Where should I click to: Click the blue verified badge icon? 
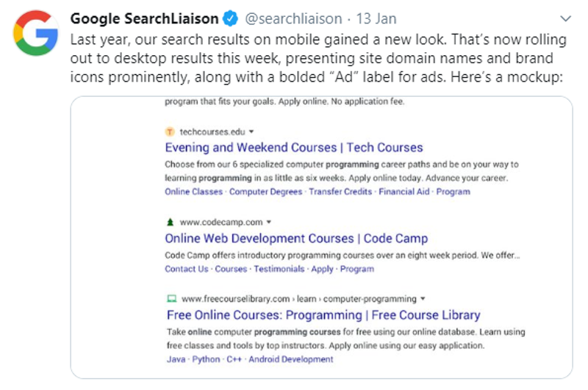click(x=230, y=18)
